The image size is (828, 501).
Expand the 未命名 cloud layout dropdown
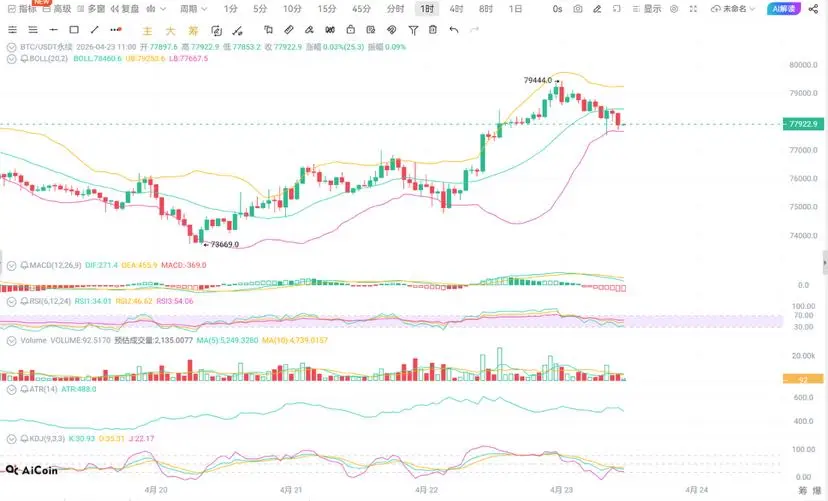click(x=733, y=9)
